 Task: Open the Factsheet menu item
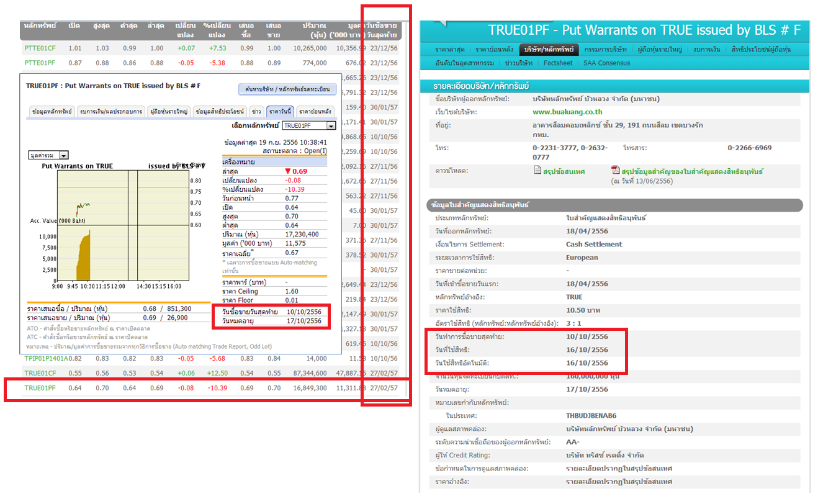click(x=558, y=63)
